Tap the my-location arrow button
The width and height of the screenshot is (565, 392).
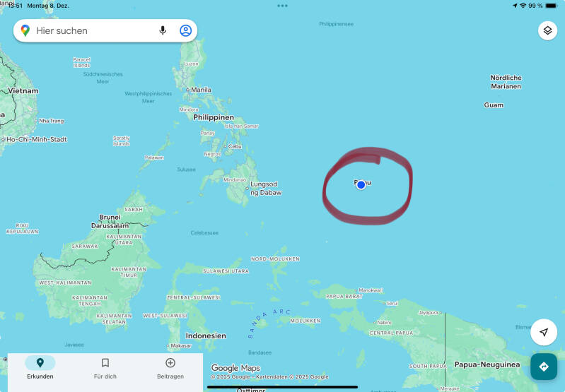544,332
